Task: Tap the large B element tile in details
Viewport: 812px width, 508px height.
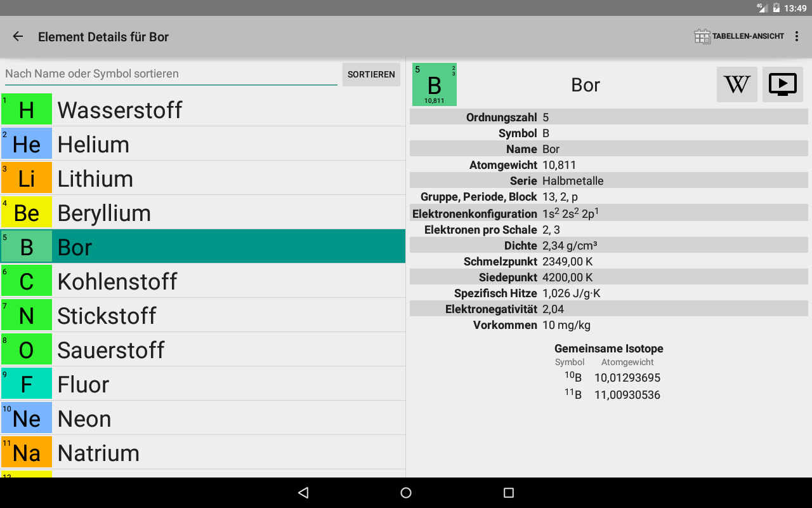Action: click(x=435, y=84)
